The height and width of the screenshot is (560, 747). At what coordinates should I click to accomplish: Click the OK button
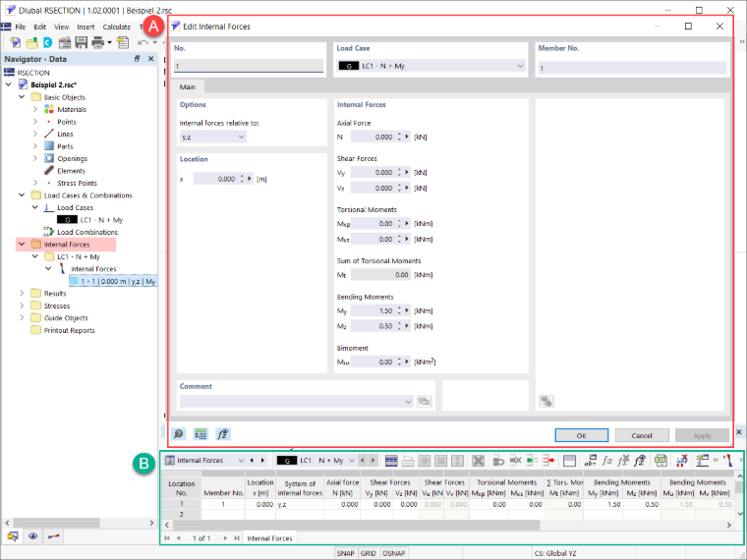click(581, 435)
